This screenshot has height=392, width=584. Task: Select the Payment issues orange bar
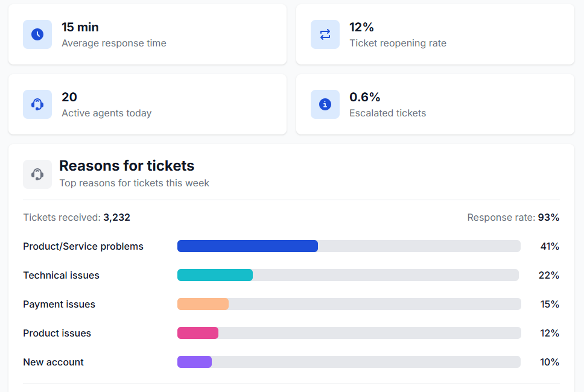[202, 304]
